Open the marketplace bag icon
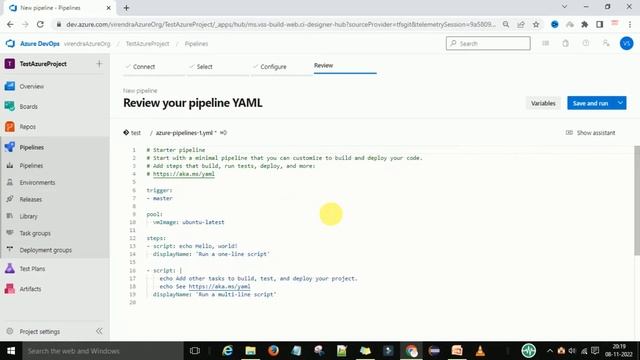Viewport: 640px width, 360px height. 565,43
